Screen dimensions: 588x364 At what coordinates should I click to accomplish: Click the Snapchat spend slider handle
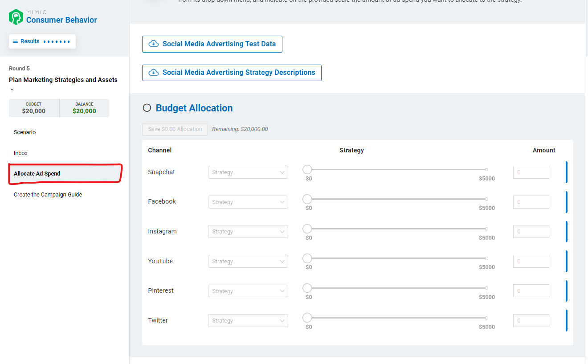tap(307, 169)
